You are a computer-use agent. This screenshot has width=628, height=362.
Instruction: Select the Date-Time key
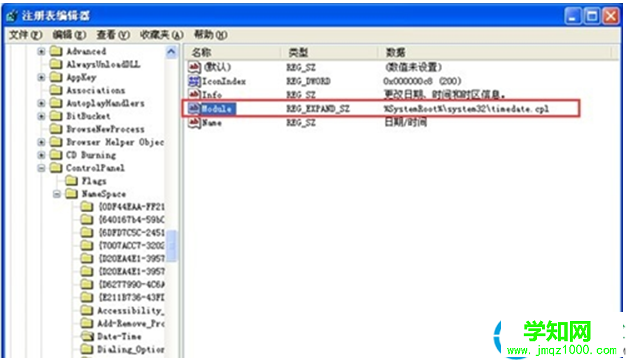pos(119,336)
